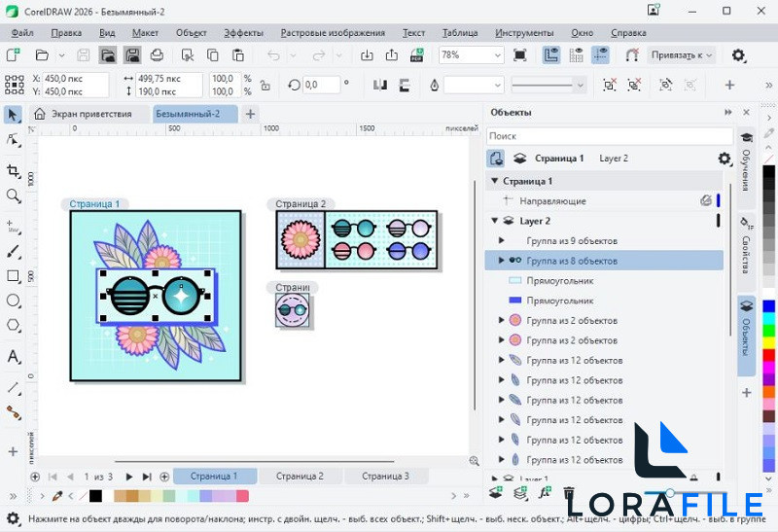Click the Open folder icon
Viewport: 778px width, 532px height.
(x=42, y=54)
